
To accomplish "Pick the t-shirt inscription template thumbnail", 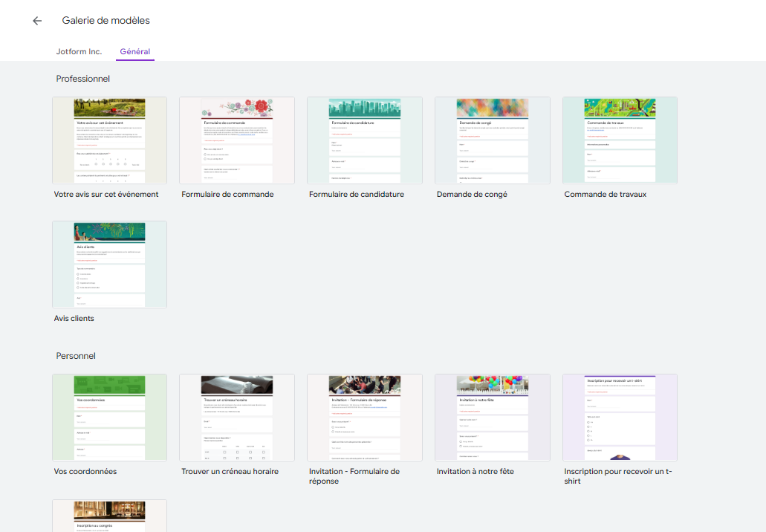I will [620, 417].
